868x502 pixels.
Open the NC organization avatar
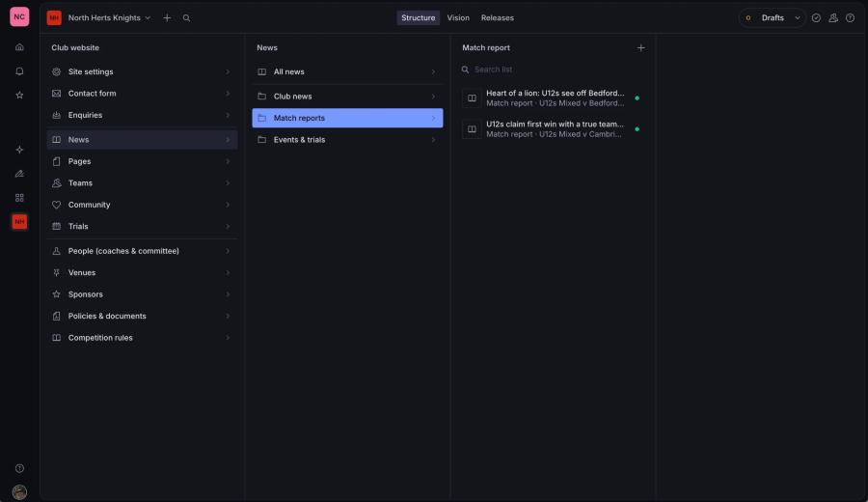click(x=19, y=17)
